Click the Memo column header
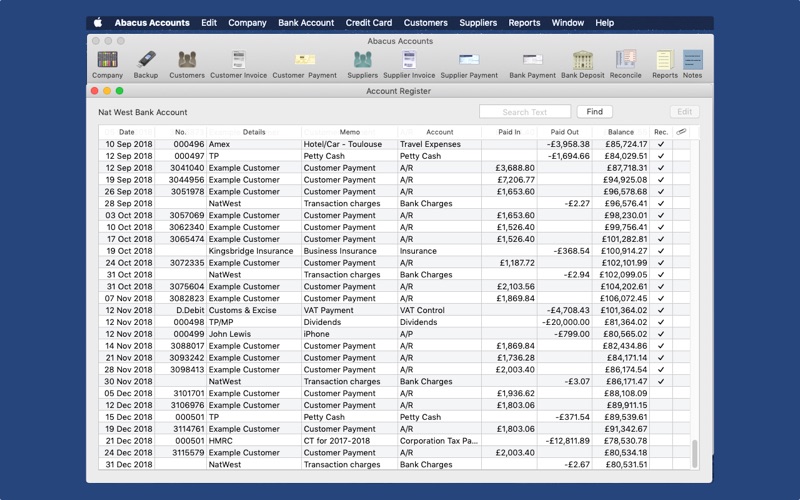Image resolution: width=800 pixels, height=500 pixels. pyautogui.click(x=349, y=132)
